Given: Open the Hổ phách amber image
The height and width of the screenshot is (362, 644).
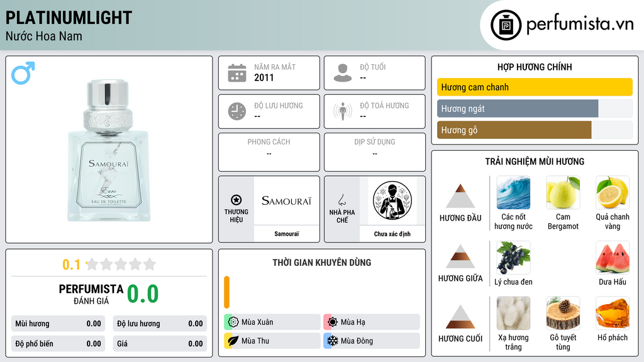Looking at the screenshot, I should pos(613,313).
